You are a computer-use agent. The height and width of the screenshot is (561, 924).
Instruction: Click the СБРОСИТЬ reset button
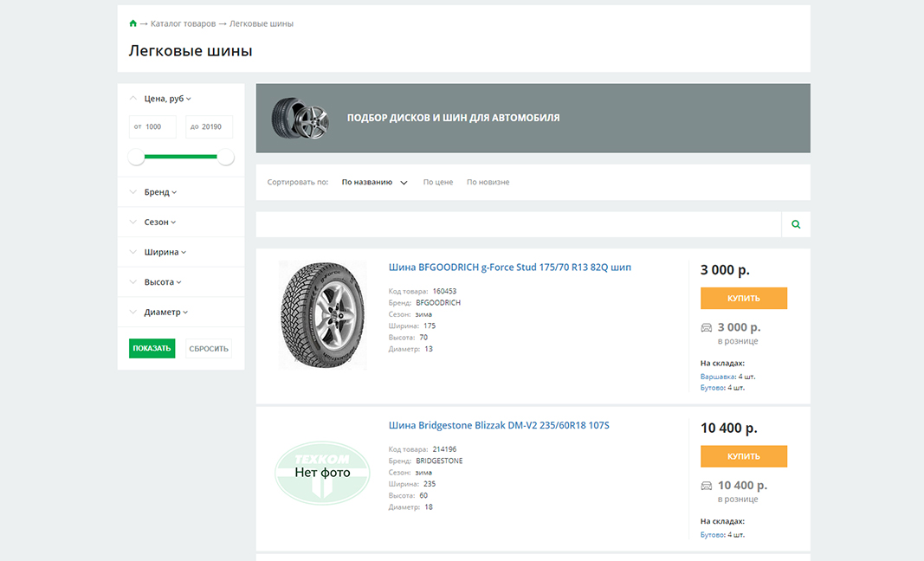click(209, 348)
